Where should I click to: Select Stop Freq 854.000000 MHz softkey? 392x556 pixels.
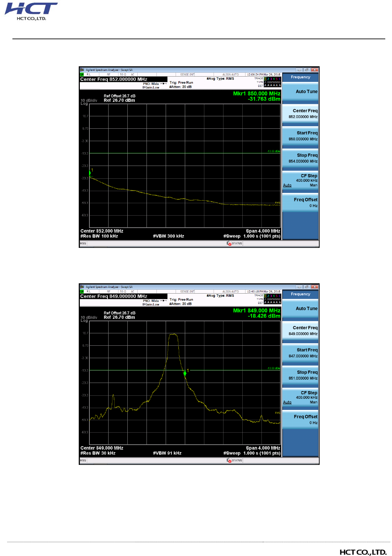(x=300, y=158)
